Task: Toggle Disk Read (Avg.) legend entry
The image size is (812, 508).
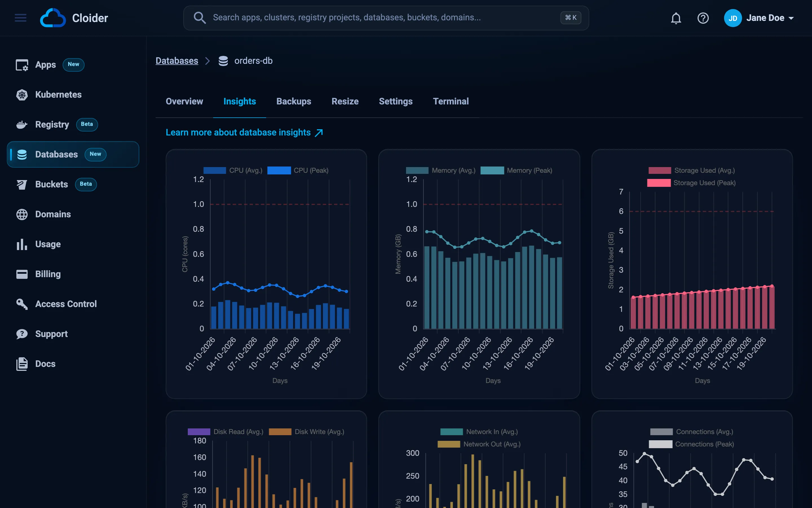Action: click(226, 432)
